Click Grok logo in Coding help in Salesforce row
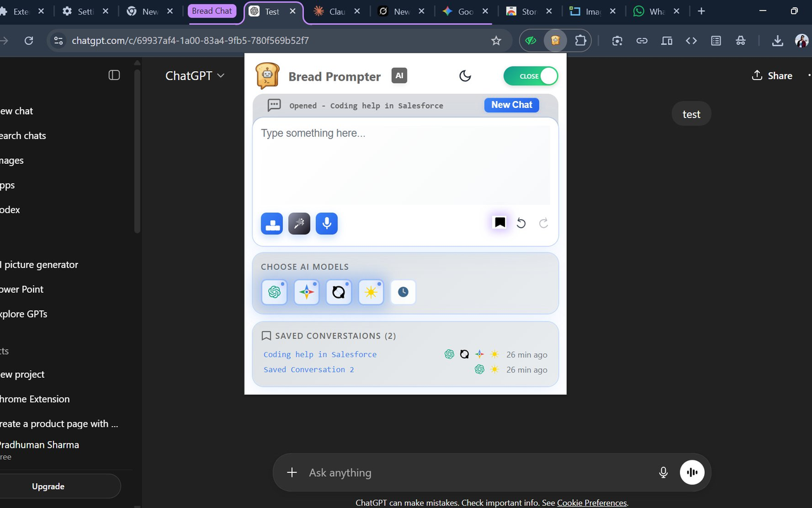812x508 pixels. coord(464,354)
